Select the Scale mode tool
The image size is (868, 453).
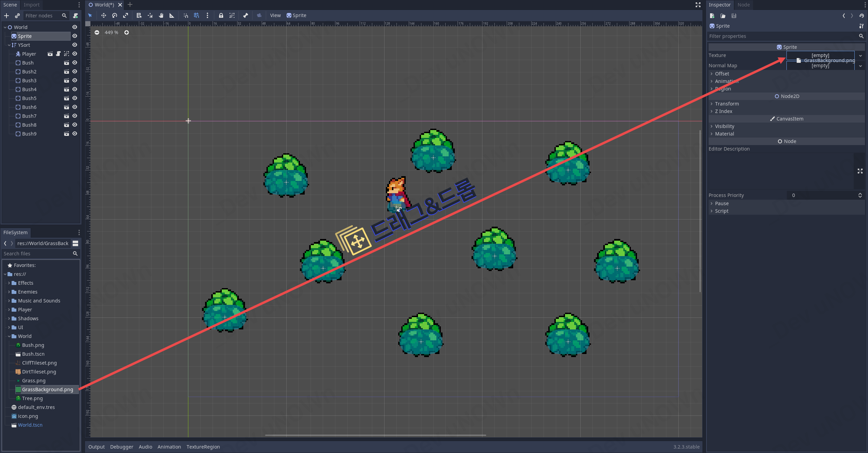(126, 15)
